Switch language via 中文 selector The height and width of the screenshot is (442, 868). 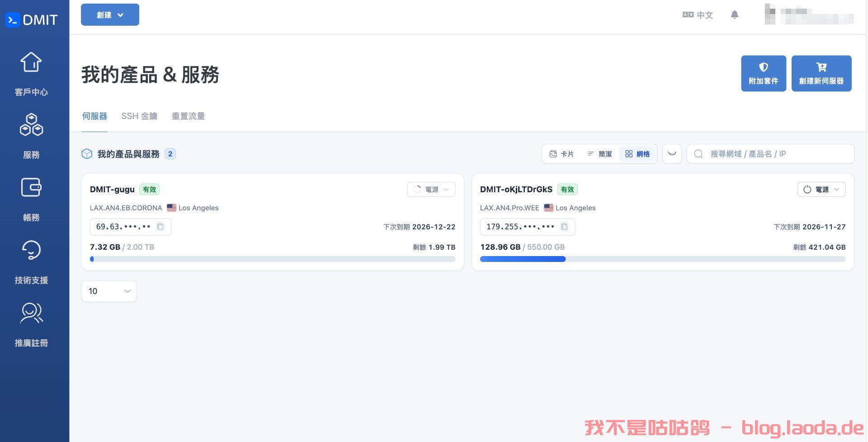pos(698,15)
